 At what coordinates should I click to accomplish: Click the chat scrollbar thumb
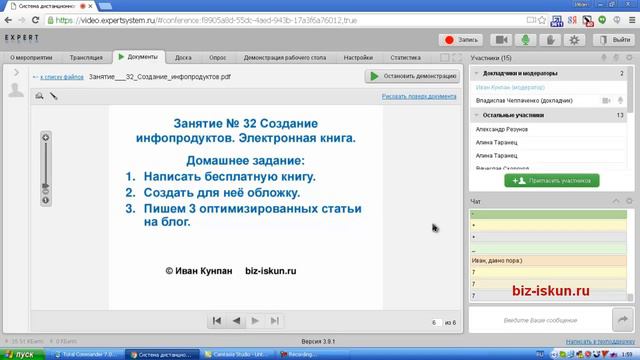[x=630, y=297]
